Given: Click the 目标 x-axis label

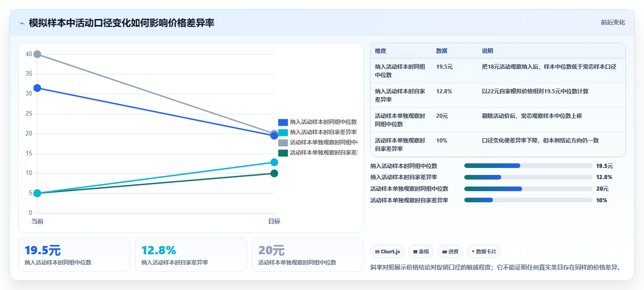Looking at the screenshot, I should point(274,221).
